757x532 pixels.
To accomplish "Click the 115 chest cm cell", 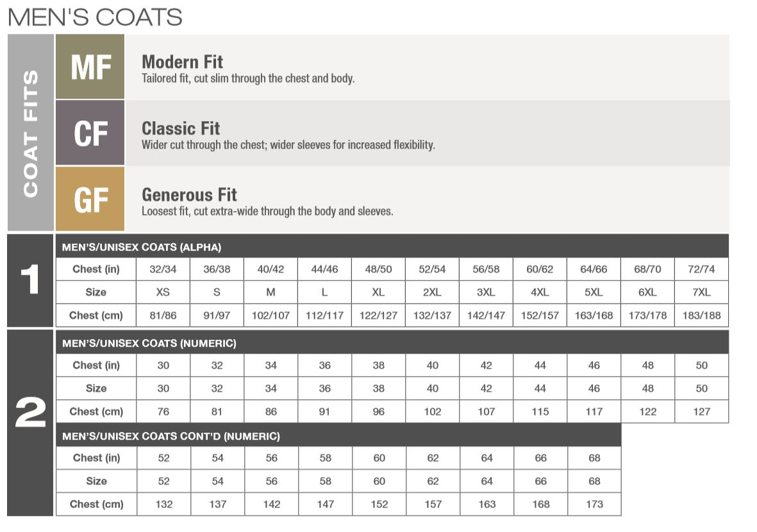I will click(540, 411).
